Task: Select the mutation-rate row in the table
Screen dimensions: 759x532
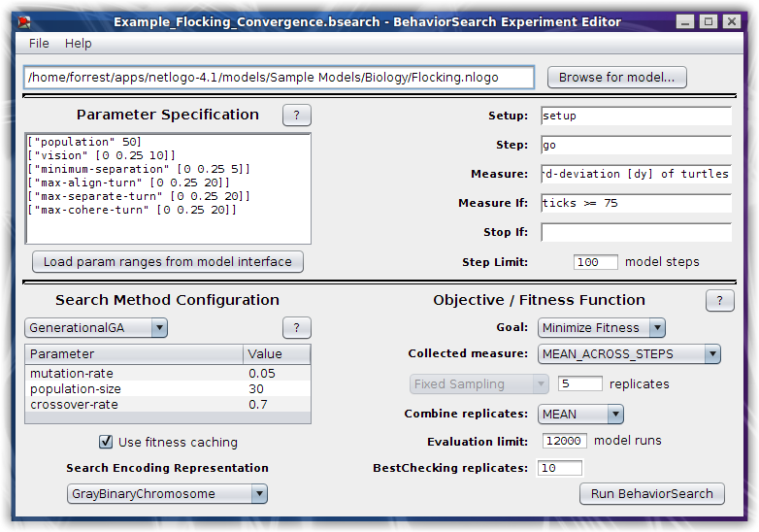Action: pos(136,373)
